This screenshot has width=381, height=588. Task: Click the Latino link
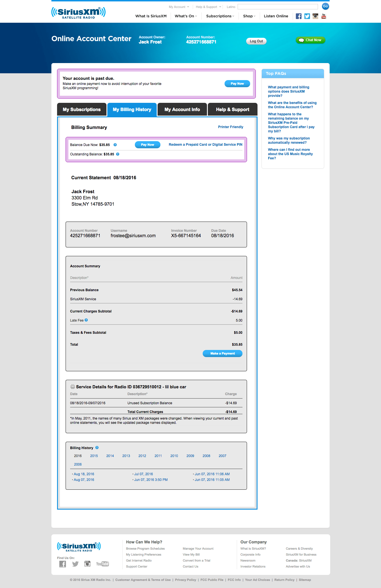point(231,7)
